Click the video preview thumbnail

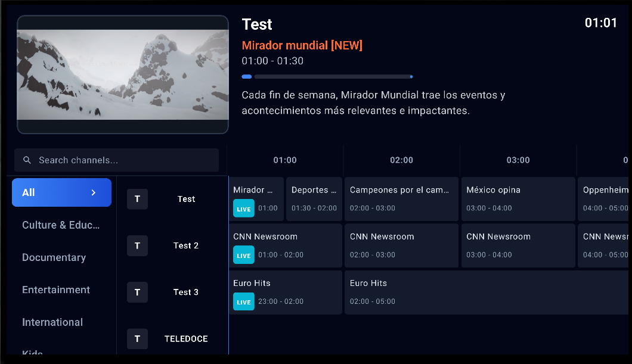[x=123, y=74]
